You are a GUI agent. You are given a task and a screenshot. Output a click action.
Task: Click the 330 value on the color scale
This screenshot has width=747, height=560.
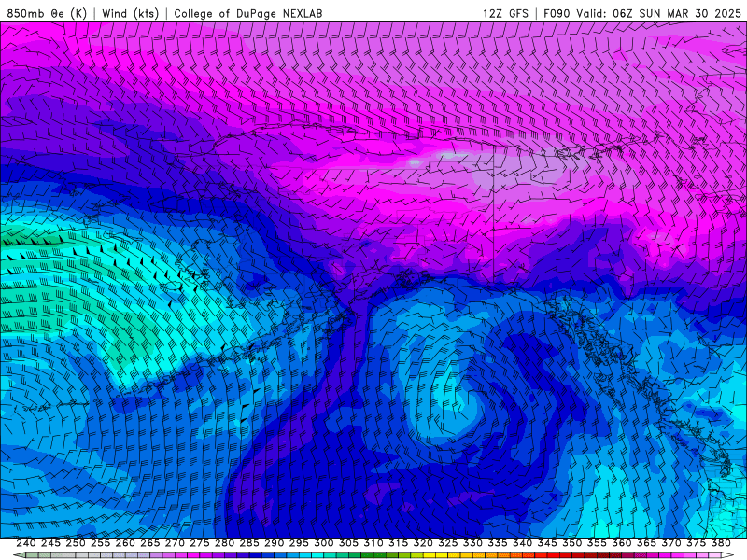click(472, 543)
